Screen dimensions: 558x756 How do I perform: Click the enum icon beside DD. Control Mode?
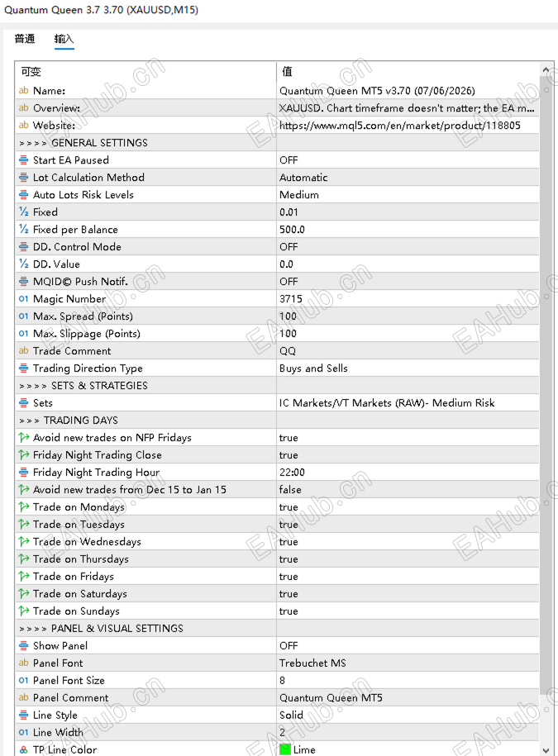23,247
